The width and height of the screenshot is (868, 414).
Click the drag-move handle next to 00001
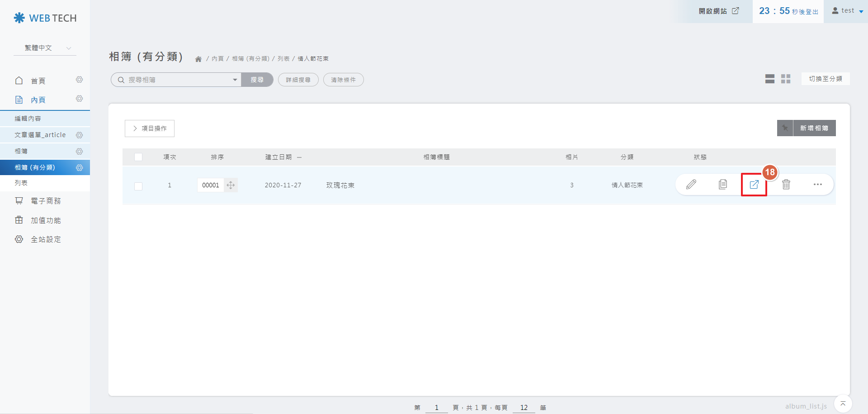(231, 185)
